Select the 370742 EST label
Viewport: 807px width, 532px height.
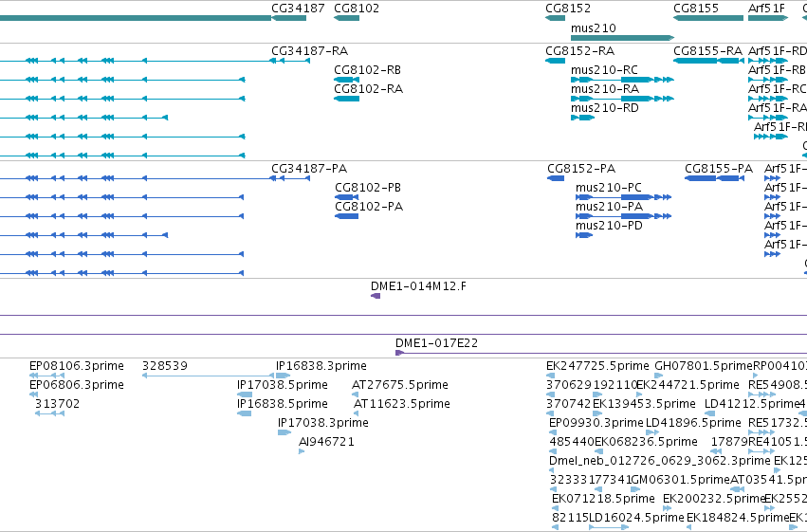click(x=569, y=404)
